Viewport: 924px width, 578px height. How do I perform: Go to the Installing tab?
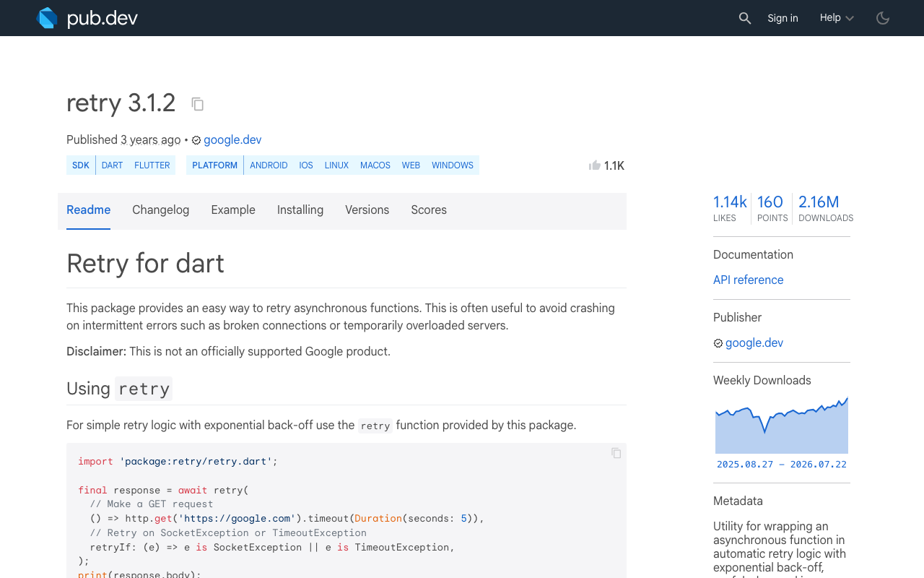300,210
